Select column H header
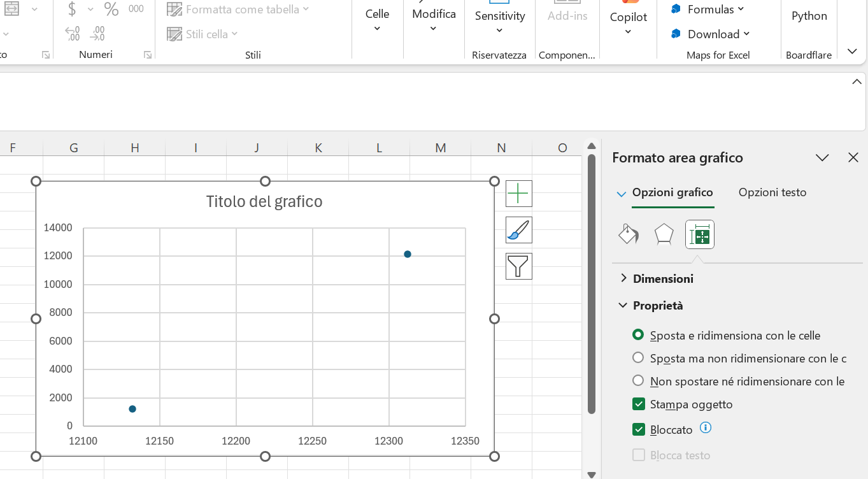Viewport: 868px width, 479px height. [x=135, y=148]
